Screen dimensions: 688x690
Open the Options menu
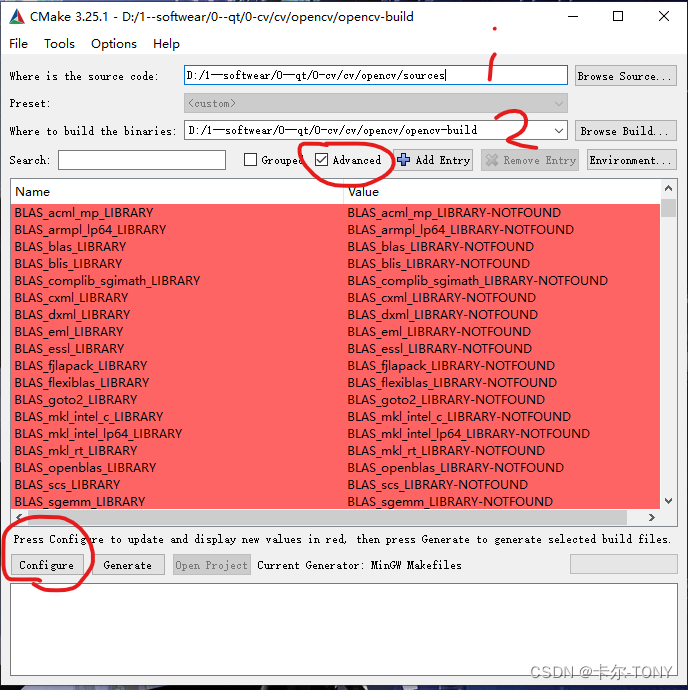[114, 44]
